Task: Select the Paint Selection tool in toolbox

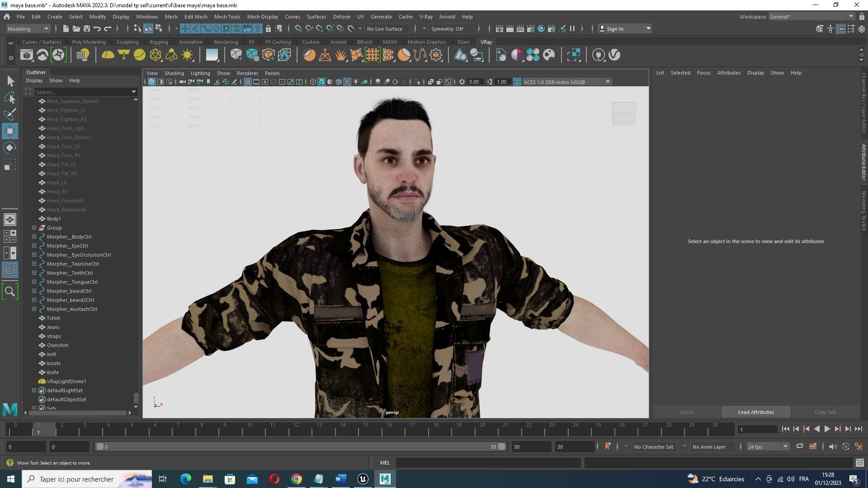Action: coord(10,114)
